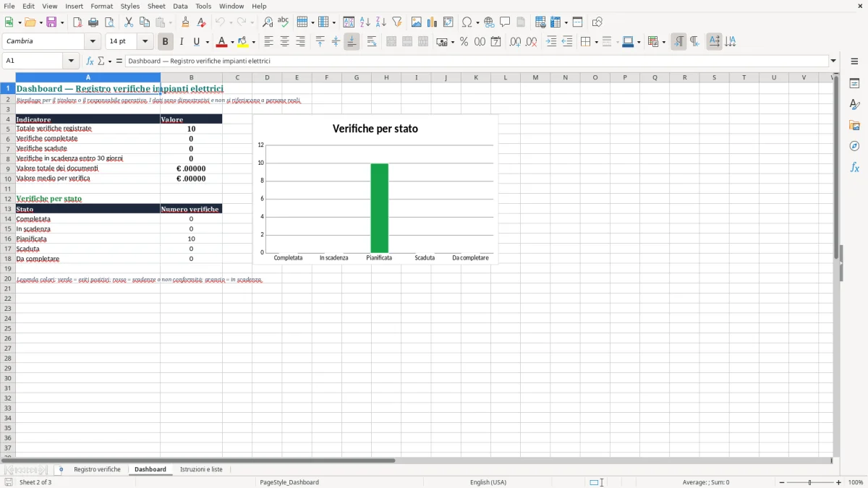This screenshot has width=868, height=488.
Task: Click Insert Chart icon
Action: (x=433, y=22)
